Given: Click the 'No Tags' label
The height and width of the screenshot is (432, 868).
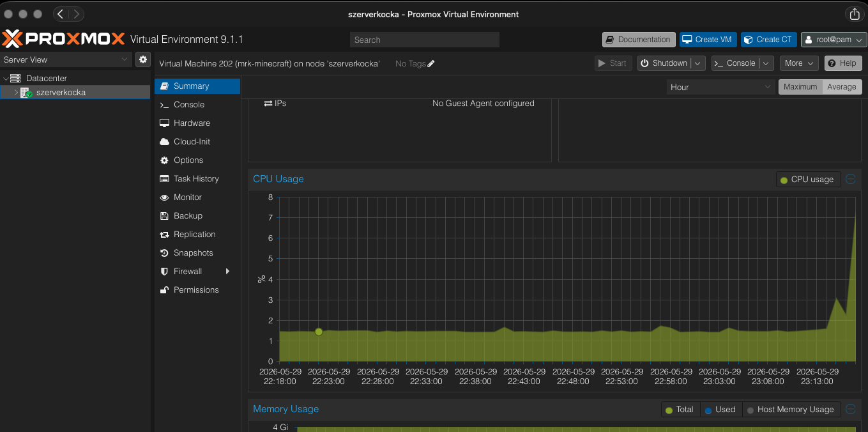Looking at the screenshot, I should click(x=411, y=63).
